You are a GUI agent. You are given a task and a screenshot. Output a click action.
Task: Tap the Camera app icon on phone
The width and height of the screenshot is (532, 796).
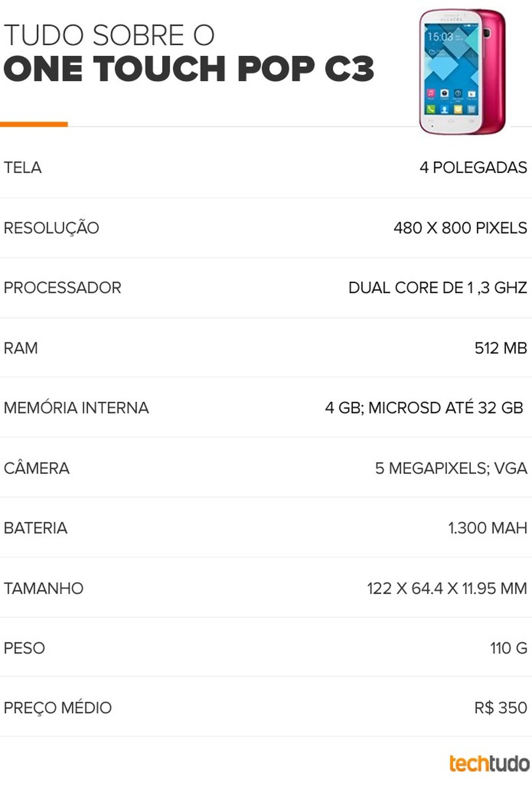tap(444, 94)
